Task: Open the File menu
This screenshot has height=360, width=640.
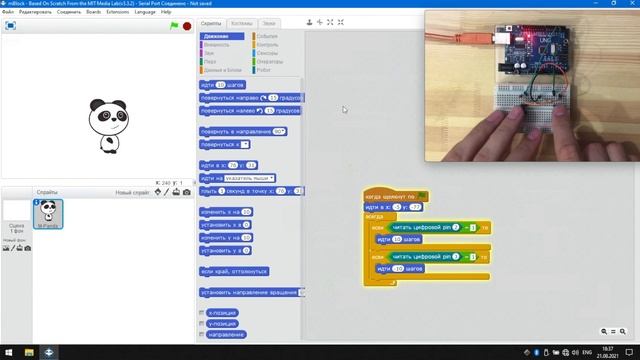Action: pos(8,12)
